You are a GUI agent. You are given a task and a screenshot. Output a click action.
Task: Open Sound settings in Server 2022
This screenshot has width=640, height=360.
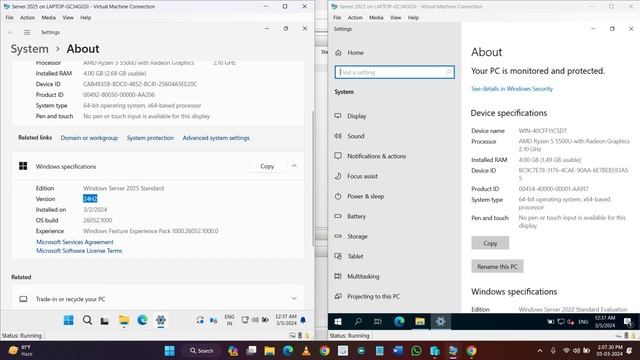pyautogui.click(x=356, y=136)
